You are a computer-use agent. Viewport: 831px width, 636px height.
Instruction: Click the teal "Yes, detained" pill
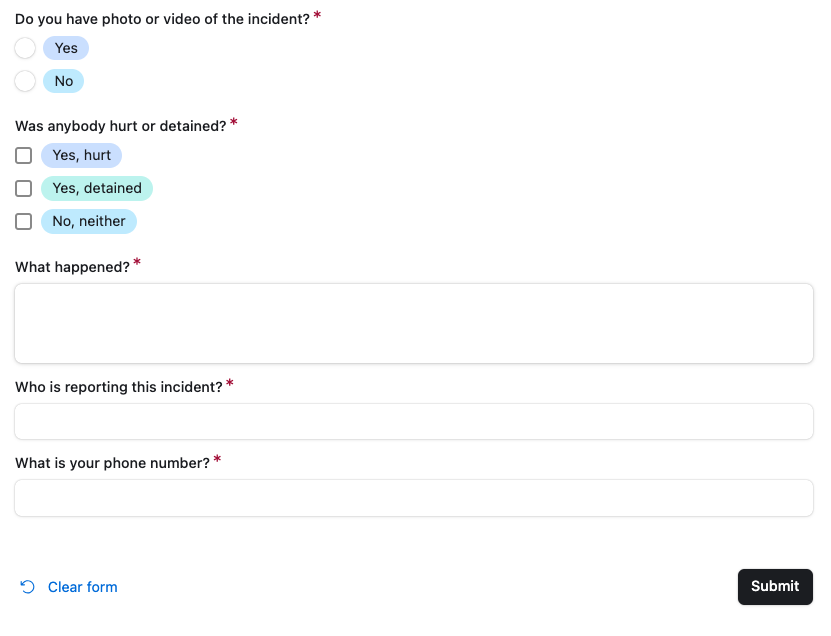[x=97, y=188]
